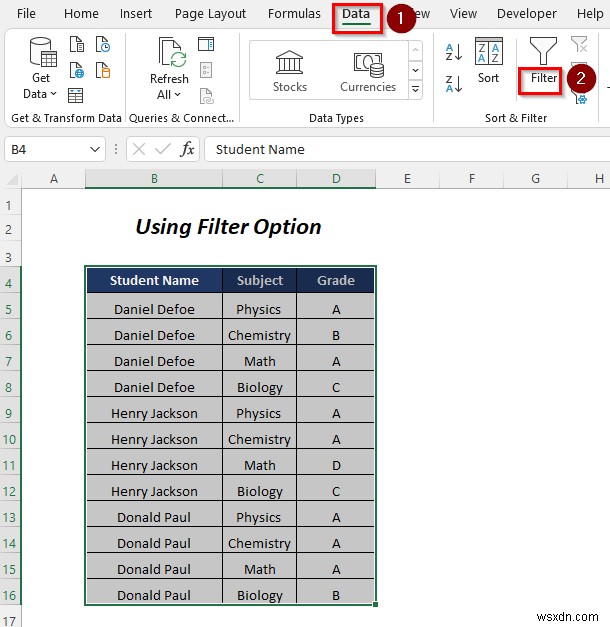Select the Data tab

356,14
